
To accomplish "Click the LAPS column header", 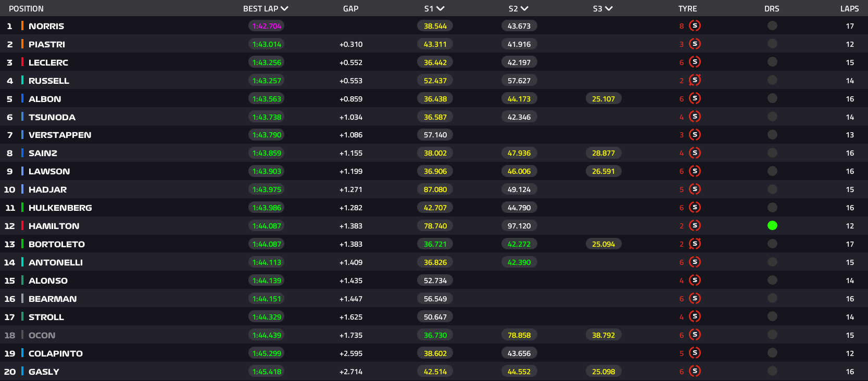I will click(x=849, y=9).
